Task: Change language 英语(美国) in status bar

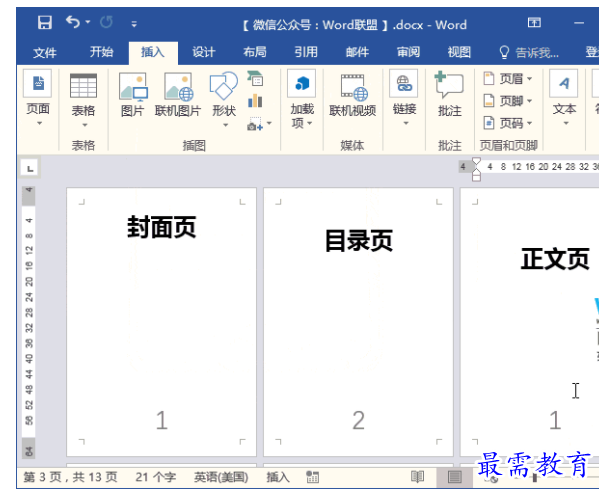Action: pyautogui.click(x=221, y=477)
